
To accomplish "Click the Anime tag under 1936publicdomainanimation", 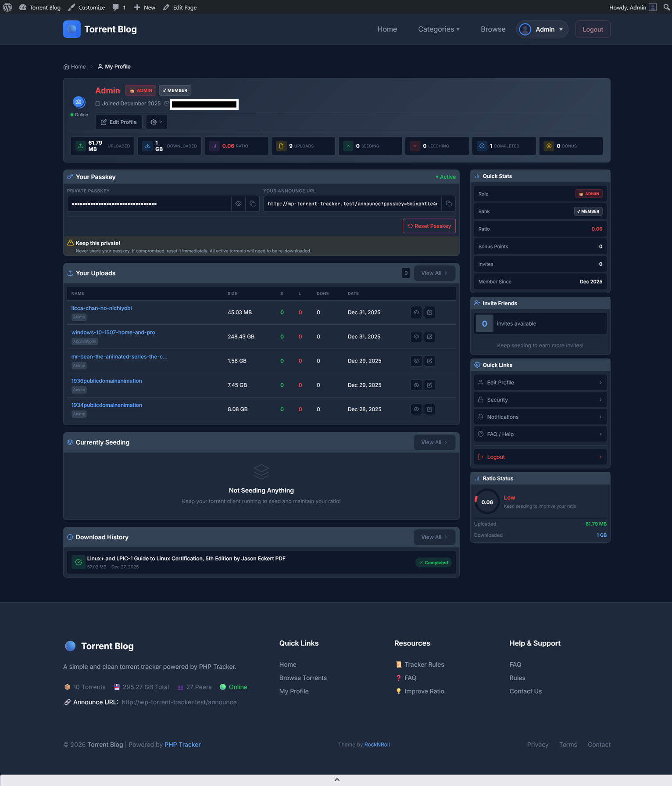I will click(x=79, y=390).
